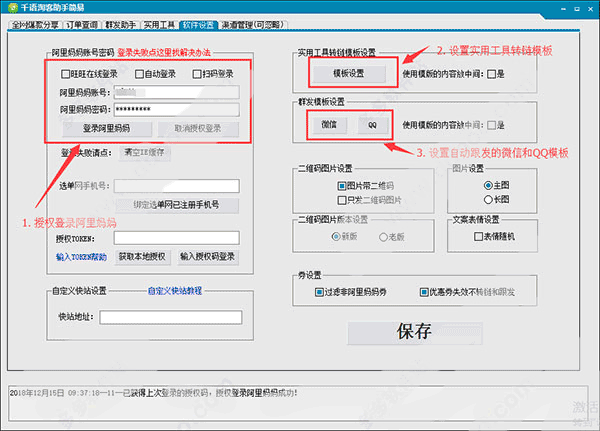Open the 群发助手 tab
This screenshot has width=600, height=431.
coord(121,25)
